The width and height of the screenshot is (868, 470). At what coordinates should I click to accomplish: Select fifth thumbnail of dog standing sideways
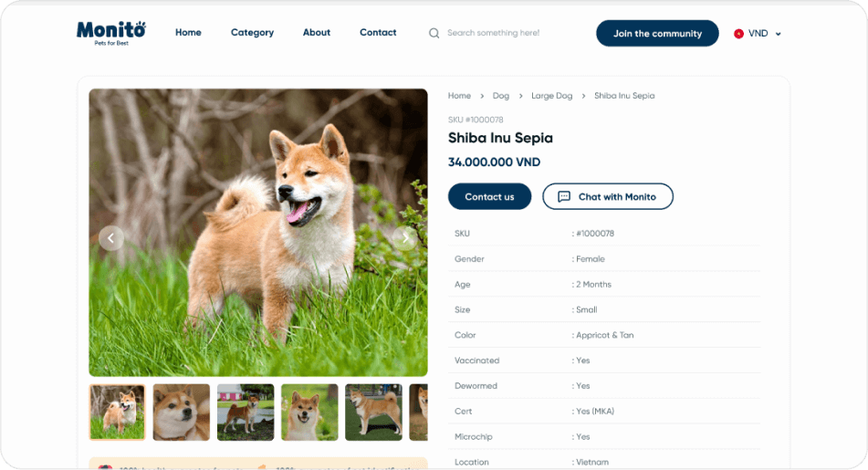tap(373, 413)
